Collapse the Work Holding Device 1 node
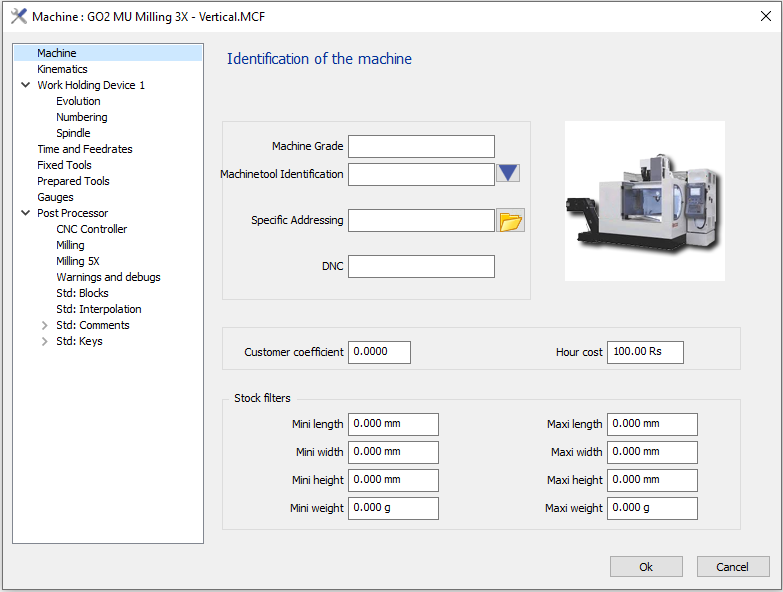783x592 pixels. point(25,85)
